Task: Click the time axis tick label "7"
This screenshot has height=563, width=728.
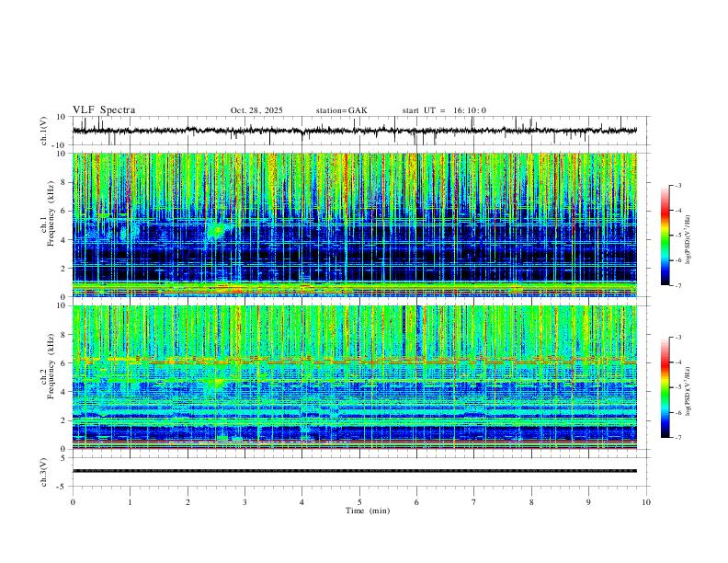Action: [x=474, y=502]
